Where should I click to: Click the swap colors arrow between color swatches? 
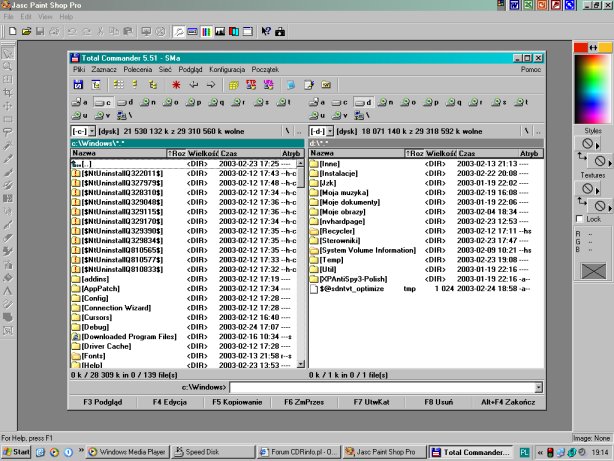click(x=593, y=47)
